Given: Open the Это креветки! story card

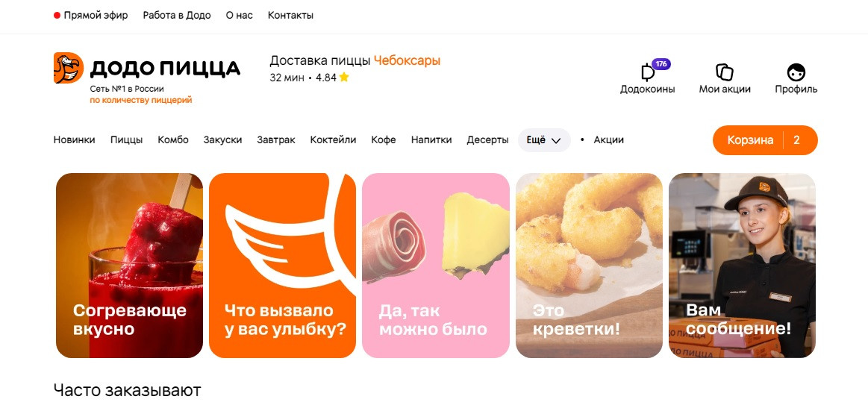Looking at the screenshot, I should coord(589,266).
